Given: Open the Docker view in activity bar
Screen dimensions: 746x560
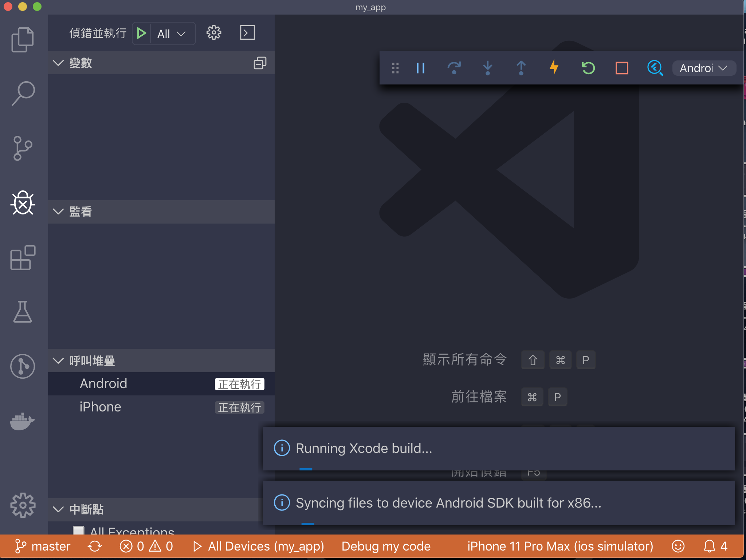Looking at the screenshot, I should point(23,421).
